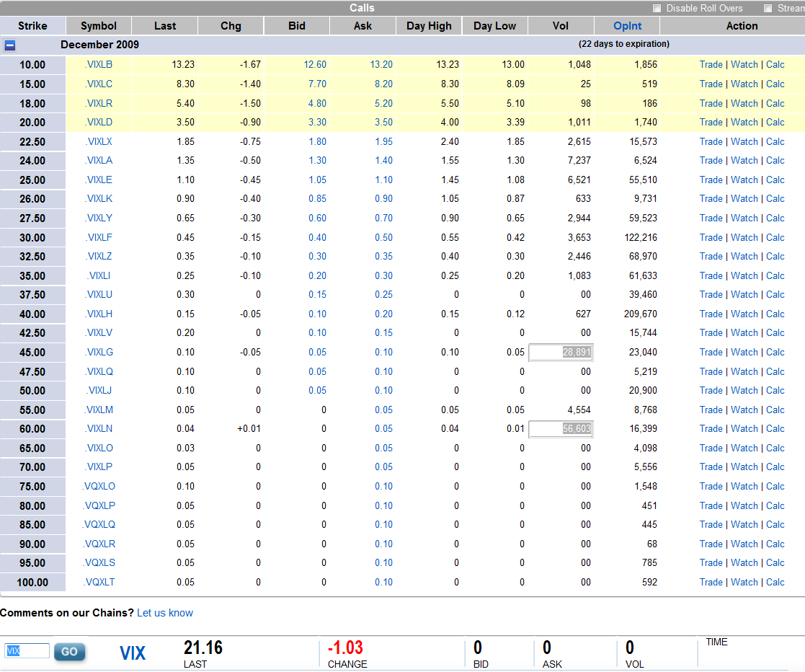Click the 209,670 open interest value
805x672 pixels.
(x=640, y=314)
